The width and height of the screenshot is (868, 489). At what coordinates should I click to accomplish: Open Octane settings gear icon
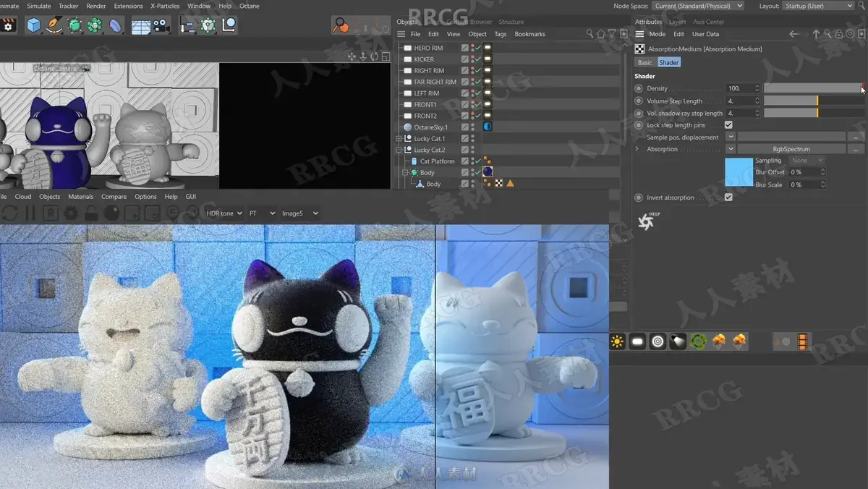coord(71,213)
